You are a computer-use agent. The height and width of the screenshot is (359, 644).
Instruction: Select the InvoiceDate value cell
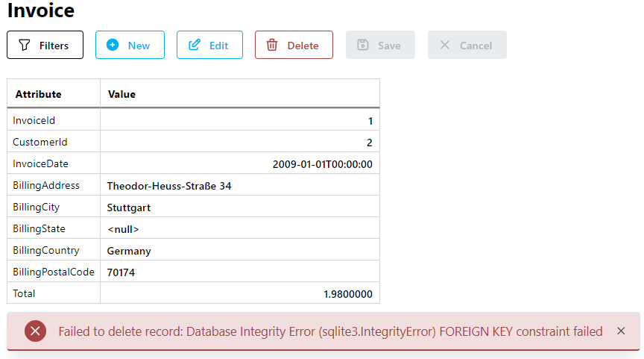(x=240, y=164)
